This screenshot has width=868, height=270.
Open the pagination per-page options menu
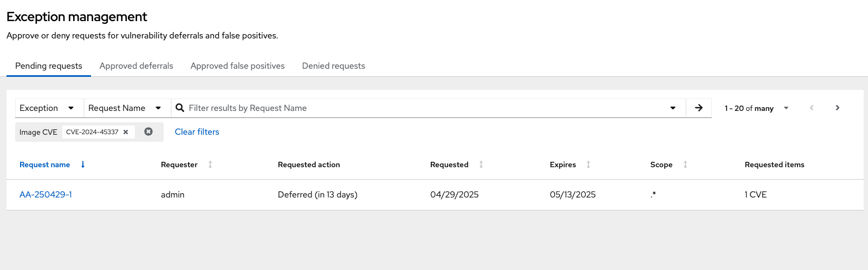756,108
